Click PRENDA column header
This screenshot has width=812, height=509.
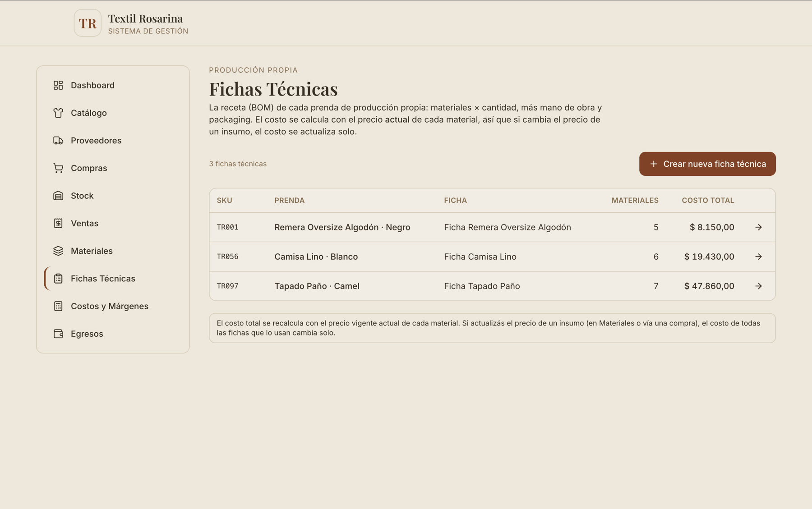click(289, 200)
